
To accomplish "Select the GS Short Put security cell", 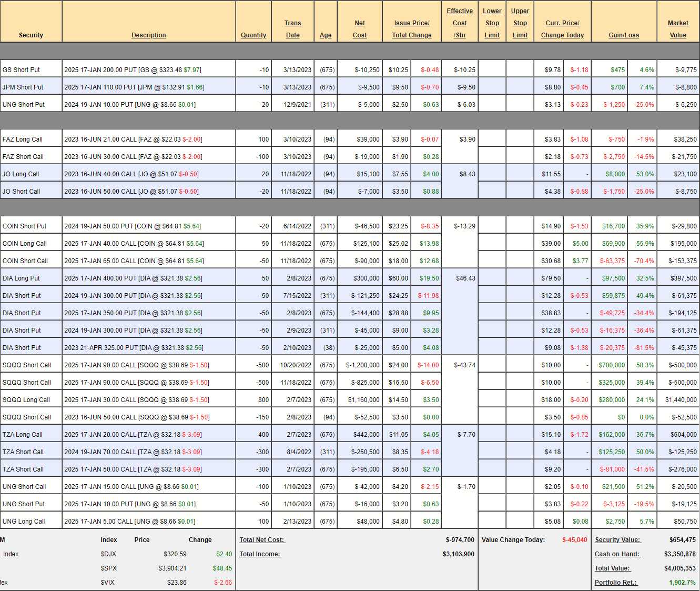I will coord(22,70).
